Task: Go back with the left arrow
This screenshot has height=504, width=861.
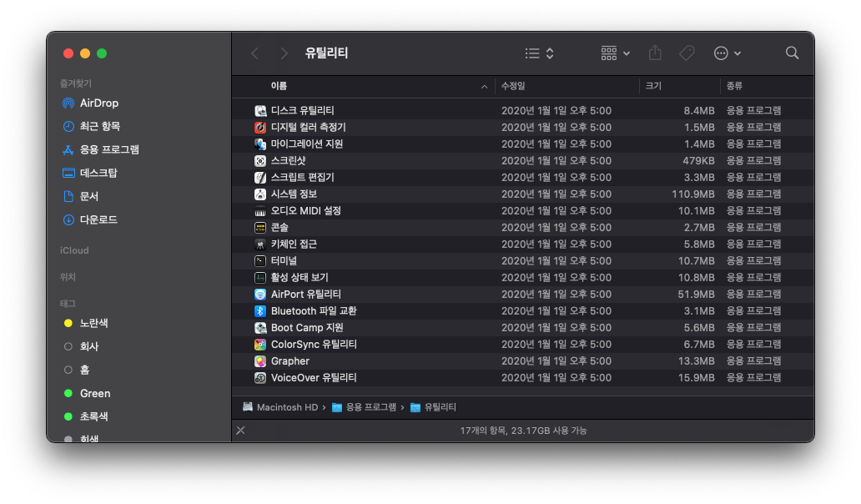Action: click(x=254, y=53)
